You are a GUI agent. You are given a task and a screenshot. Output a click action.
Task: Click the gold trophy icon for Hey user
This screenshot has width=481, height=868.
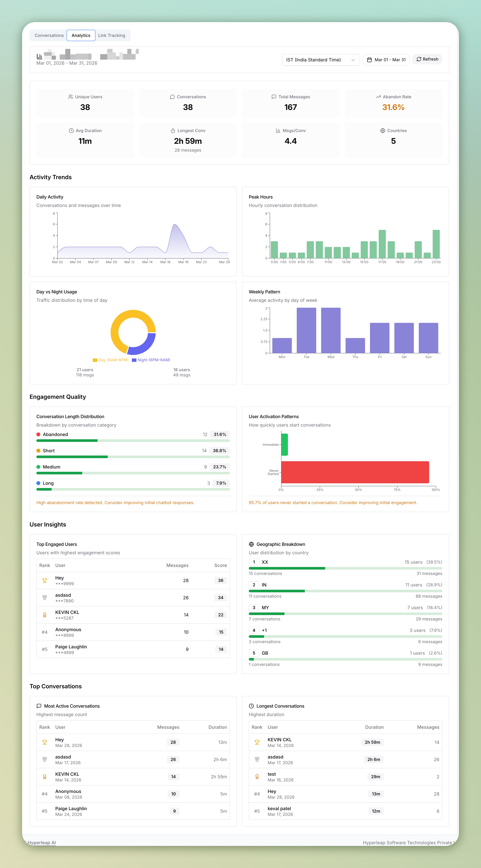[x=44, y=581]
